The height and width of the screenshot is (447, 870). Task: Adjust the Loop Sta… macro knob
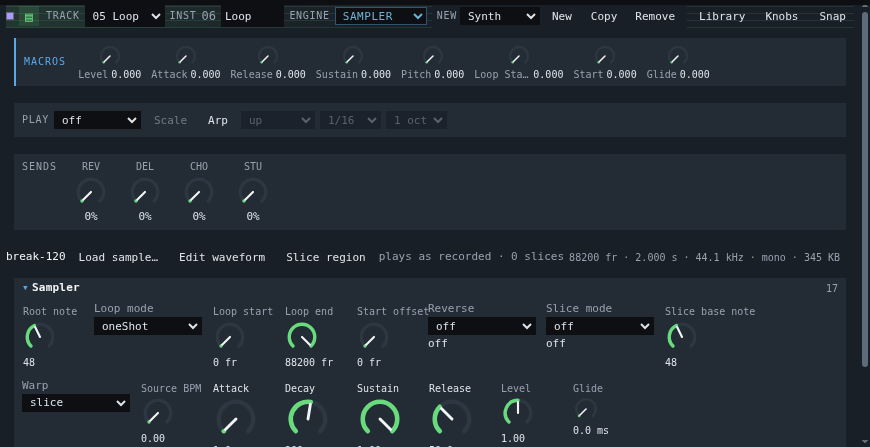[518, 57]
